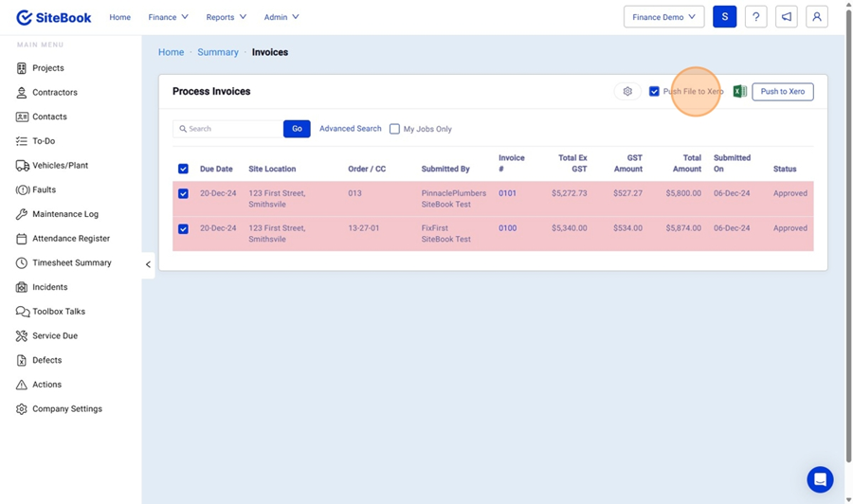Click the Excel export icon

(740, 92)
